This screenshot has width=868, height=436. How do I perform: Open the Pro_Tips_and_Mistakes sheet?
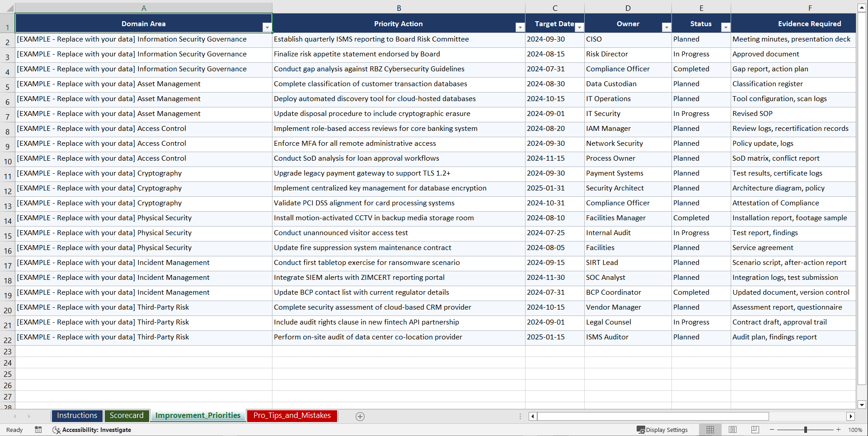click(291, 416)
